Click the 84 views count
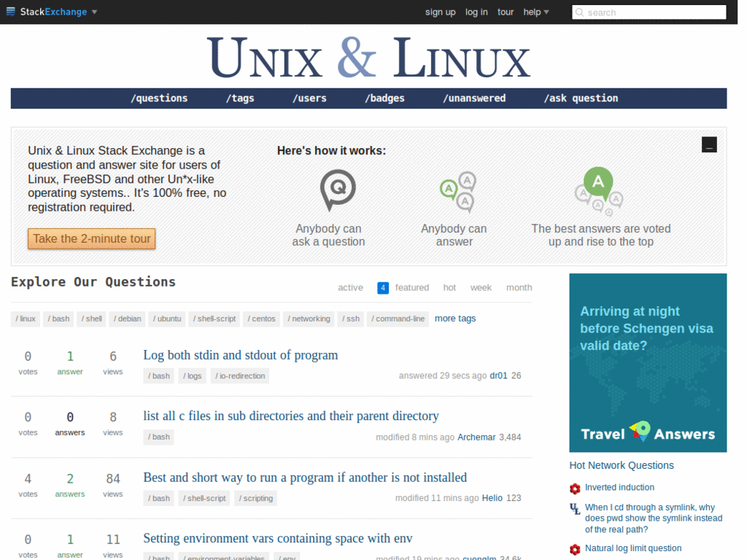The image size is (747, 560). (x=113, y=485)
